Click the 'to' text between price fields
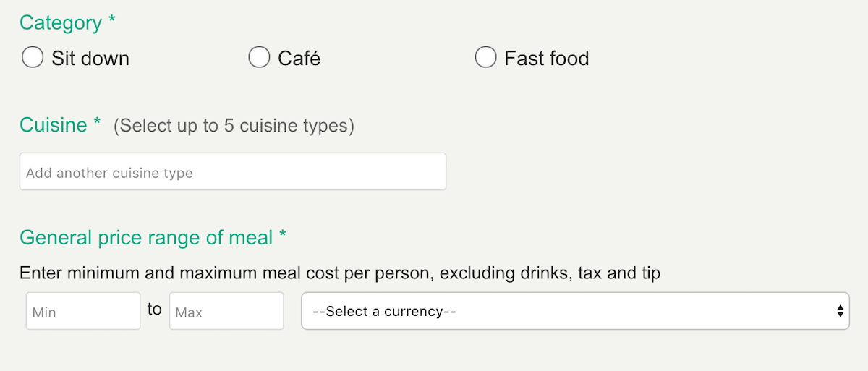The height and width of the screenshot is (371, 868). coord(155,310)
